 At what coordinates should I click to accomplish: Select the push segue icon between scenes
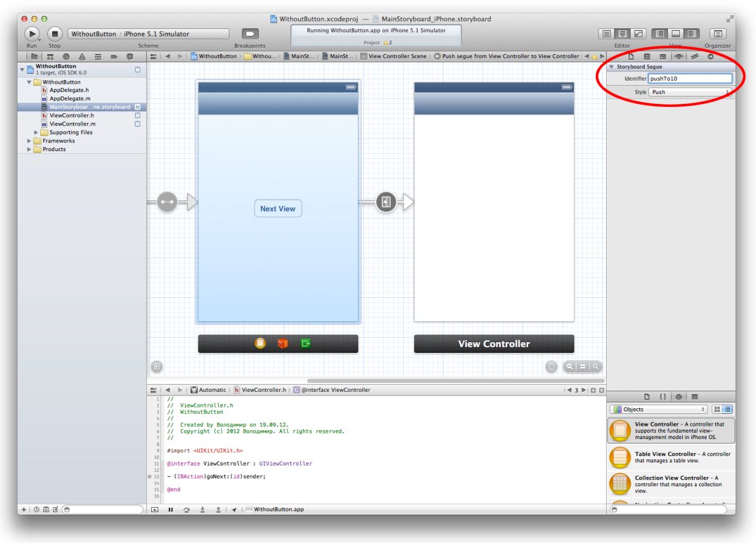point(386,202)
